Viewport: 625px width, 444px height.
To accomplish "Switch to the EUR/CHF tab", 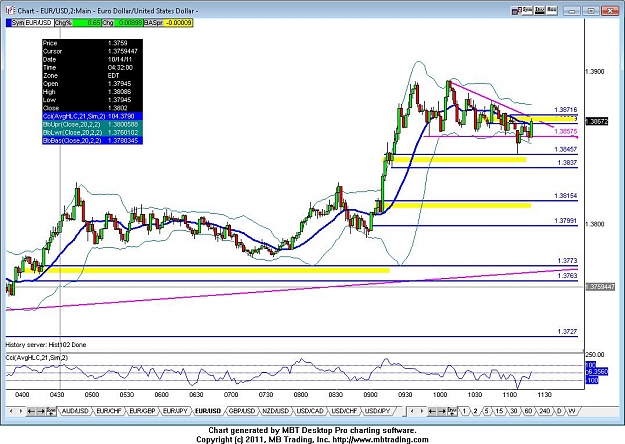I will [x=109, y=411].
